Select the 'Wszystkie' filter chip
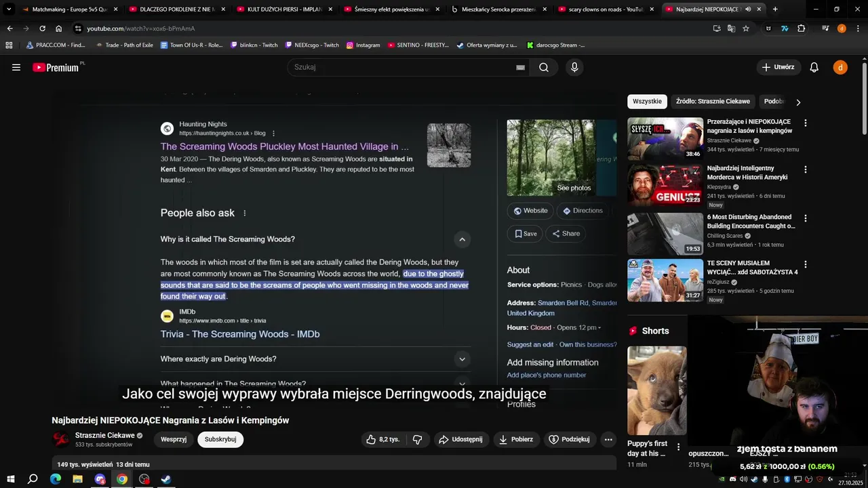868x488 pixels. coord(647,101)
